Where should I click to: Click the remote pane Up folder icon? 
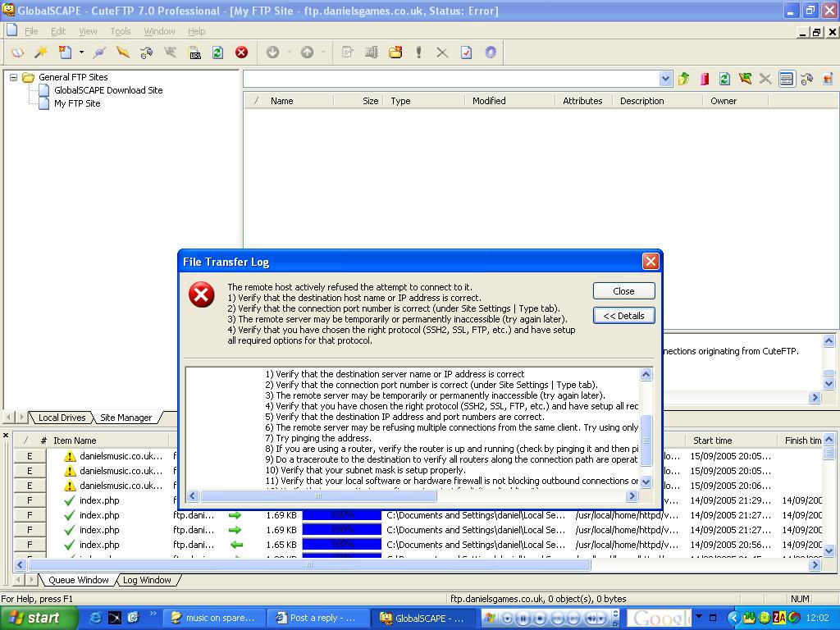coord(683,80)
